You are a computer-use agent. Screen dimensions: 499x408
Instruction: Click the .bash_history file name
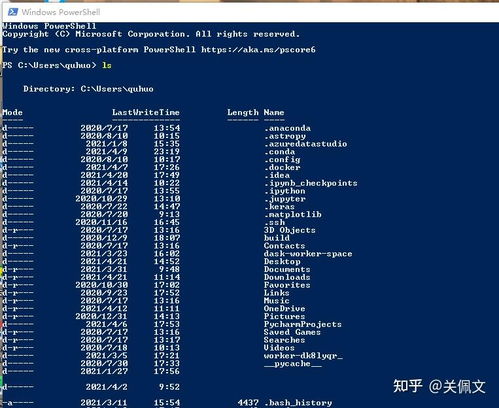click(x=298, y=403)
